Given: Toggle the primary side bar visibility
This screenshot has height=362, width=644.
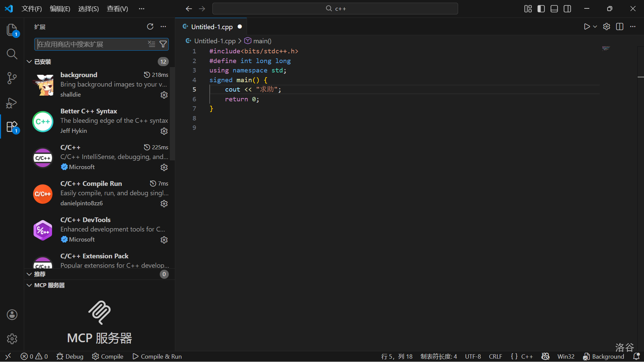Looking at the screenshot, I should coord(541,9).
